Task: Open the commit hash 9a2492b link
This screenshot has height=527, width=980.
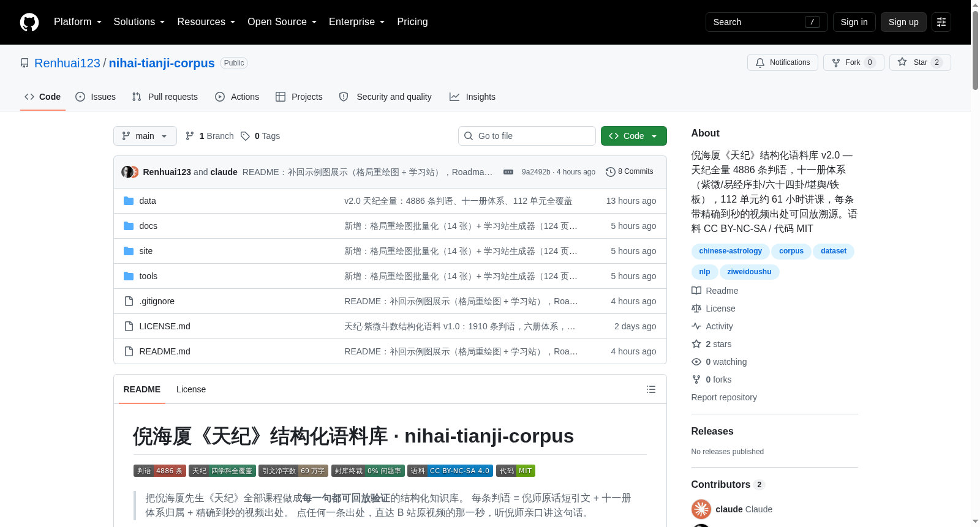Action: pos(536,172)
